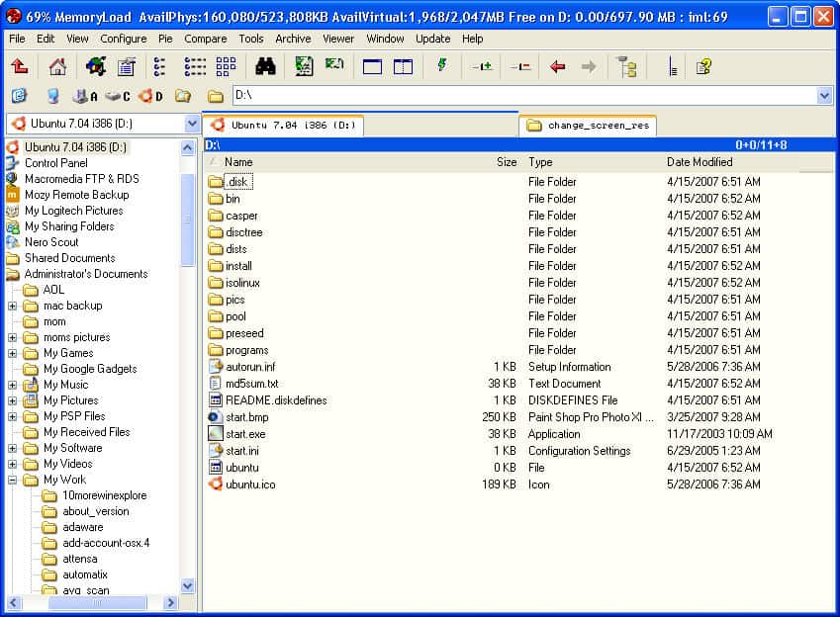
Task: Click the Size column header
Action: click(506, 162)
